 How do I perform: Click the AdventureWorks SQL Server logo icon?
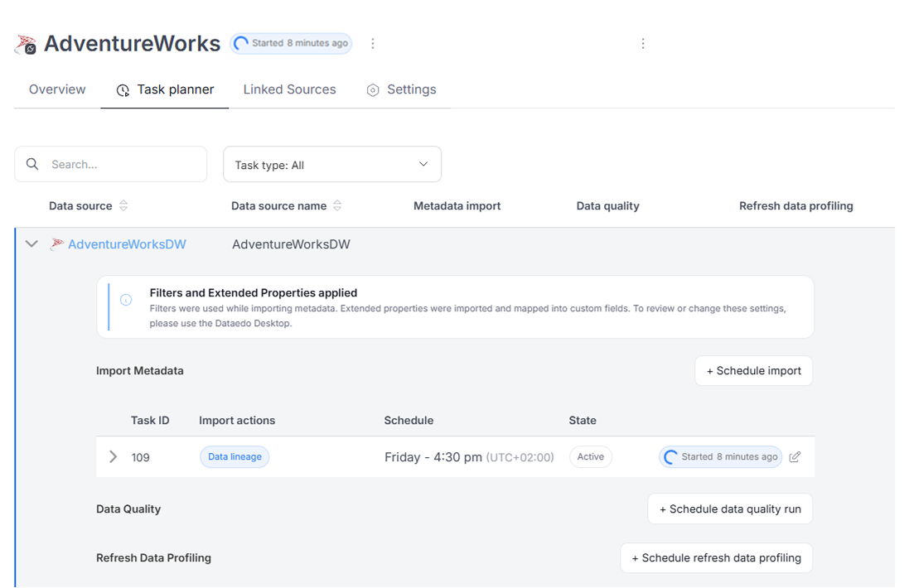click(26, 45)
